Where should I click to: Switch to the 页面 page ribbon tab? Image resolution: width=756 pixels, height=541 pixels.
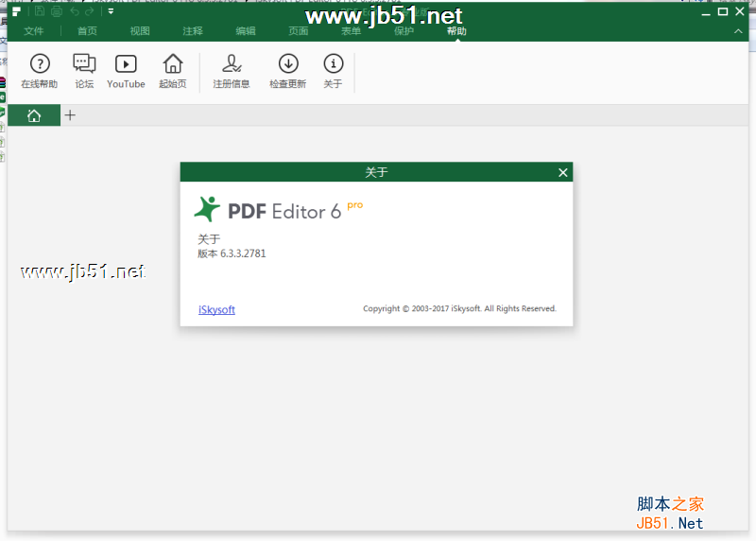299,31
